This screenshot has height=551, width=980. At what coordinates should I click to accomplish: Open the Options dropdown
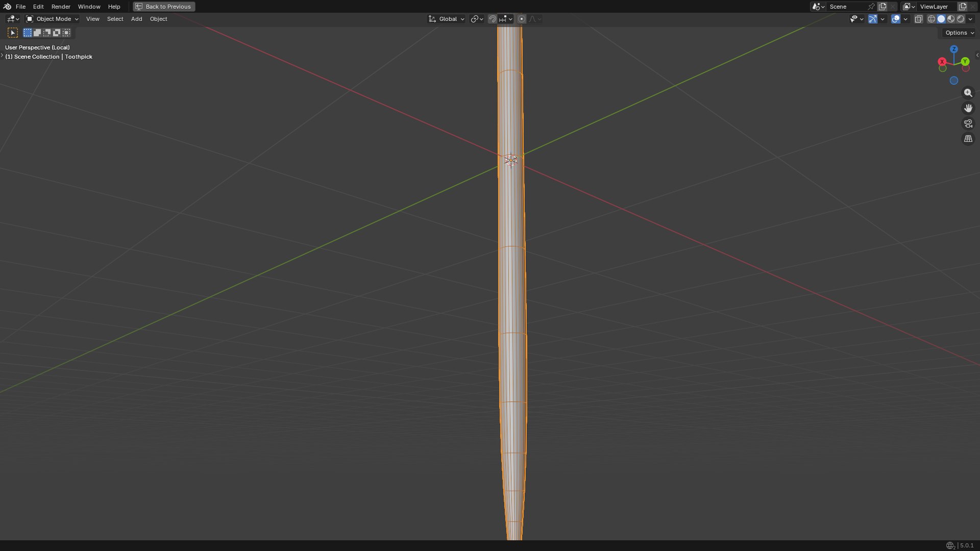[x=959, y=33]
